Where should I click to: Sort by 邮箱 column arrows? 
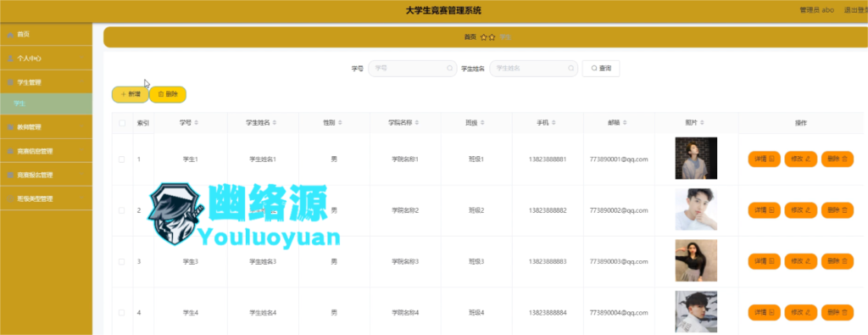pyautogui.click(x=625, y=123)
